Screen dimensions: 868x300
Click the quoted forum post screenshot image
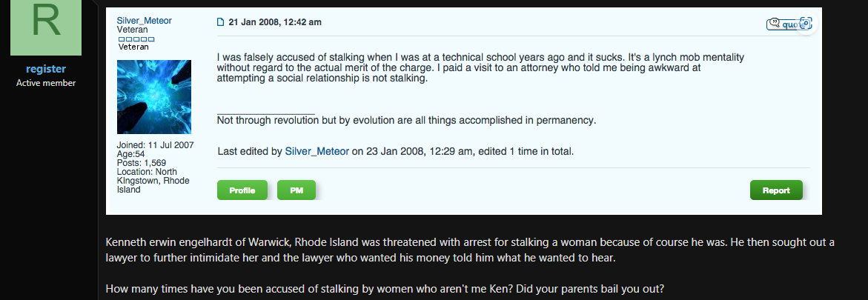pyautogui.click(x=464, y=110)
